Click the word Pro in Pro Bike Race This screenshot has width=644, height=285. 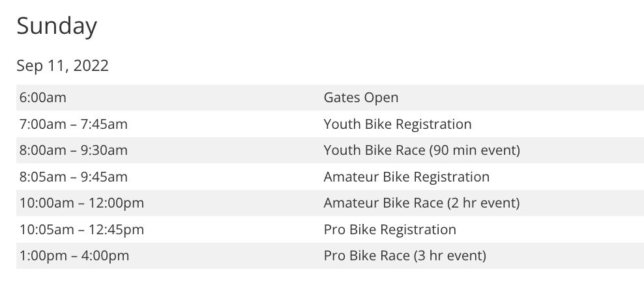[x=334, y=256]
